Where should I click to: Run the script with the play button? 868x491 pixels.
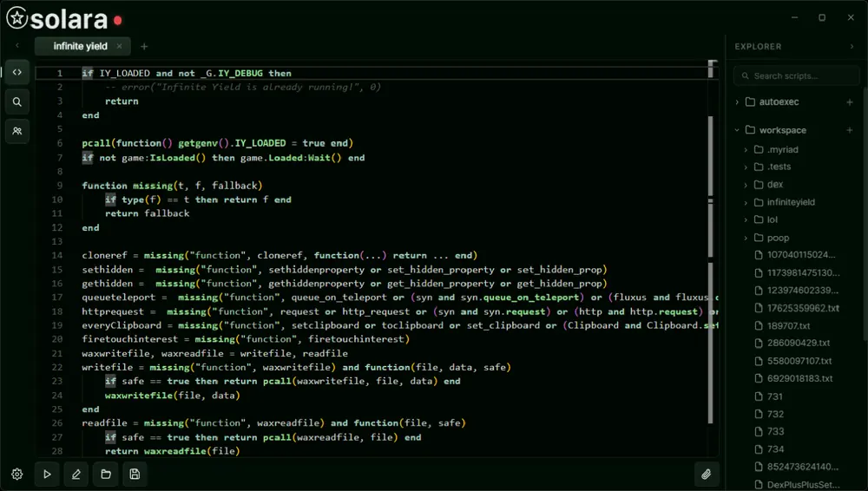pos(47,475)
